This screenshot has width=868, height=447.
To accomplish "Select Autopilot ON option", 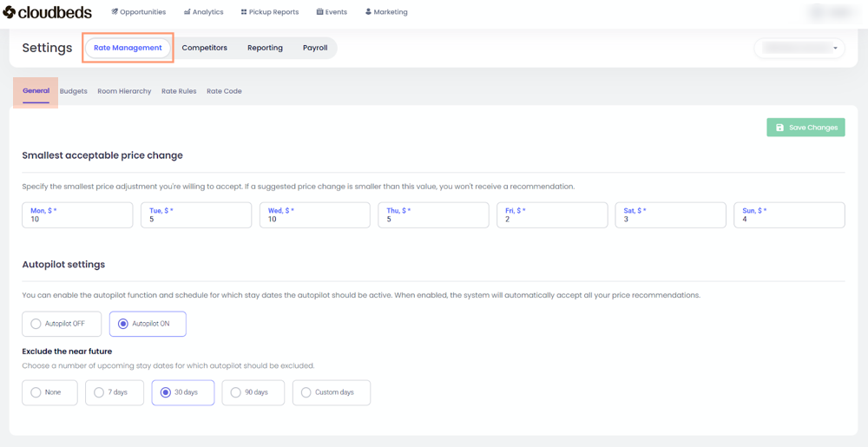I will (123, 324).
